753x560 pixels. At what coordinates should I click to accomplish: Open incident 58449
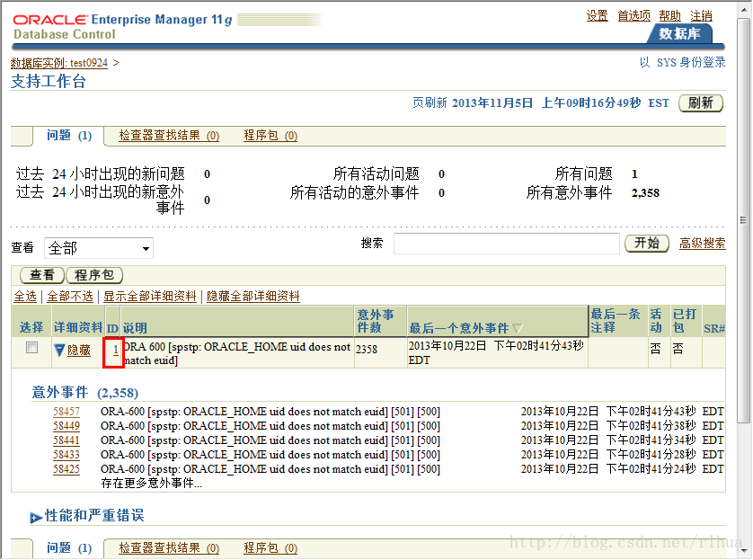pyautogui.click(x=66, y=426)
